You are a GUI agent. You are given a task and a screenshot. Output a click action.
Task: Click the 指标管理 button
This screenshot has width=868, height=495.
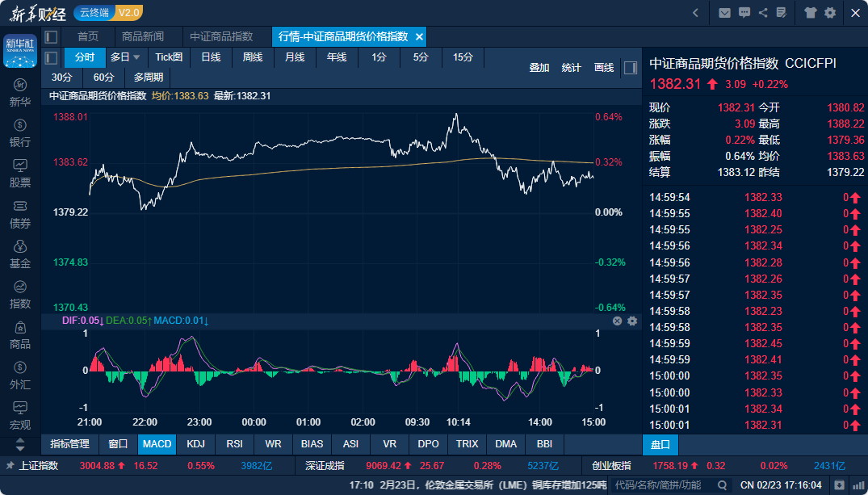pyautogui.click(x=69, y=444)
